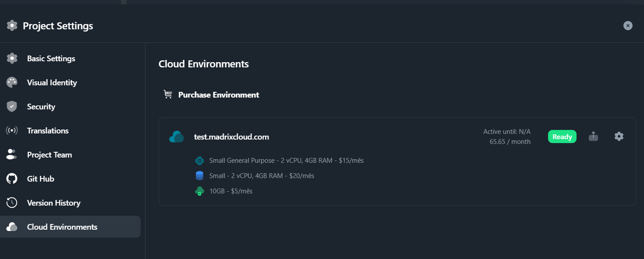Click the teal cloud environment icon
Image resolution: width=644 pixels, height=259 pixels.
[x=177, y=137]
